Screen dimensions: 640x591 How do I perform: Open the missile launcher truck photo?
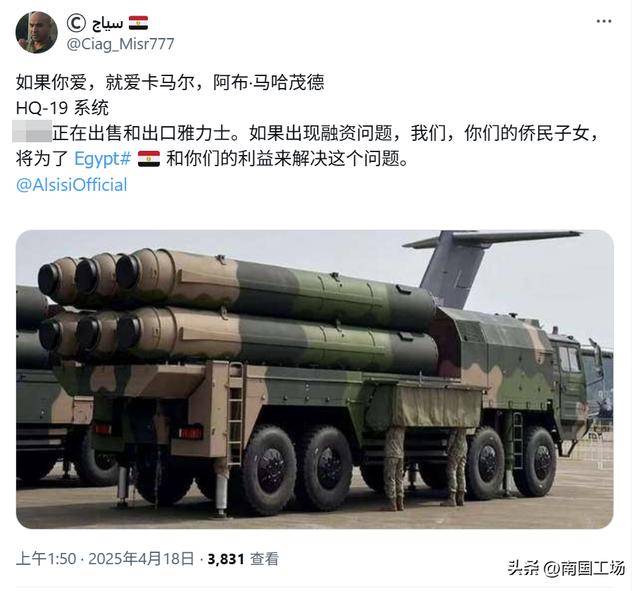coord(315,379)
